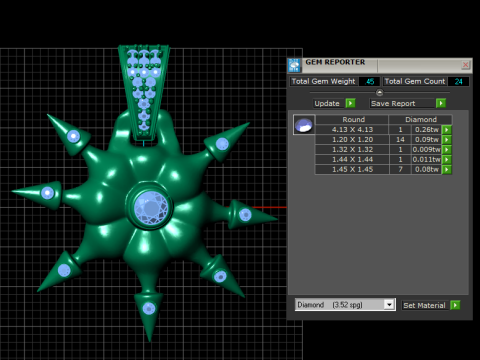Select the 4.13 X 4.13 size cell
The image size is (480, 360).
point(352,130)
